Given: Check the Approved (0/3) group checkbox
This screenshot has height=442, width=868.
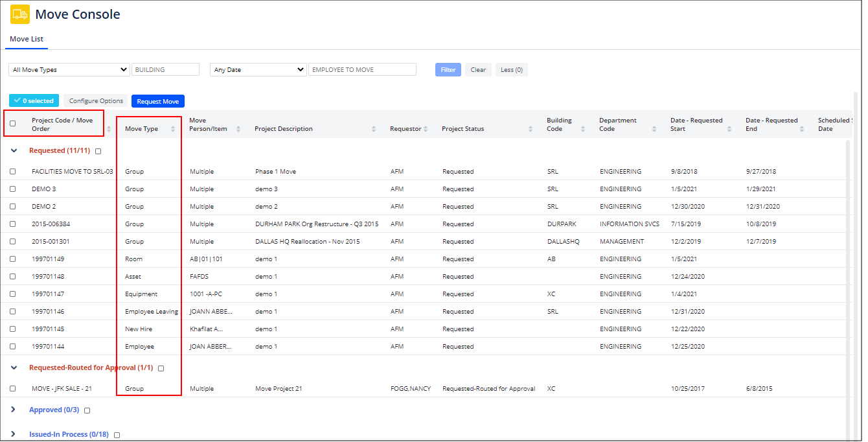Looking at the screenshot, I should tap(87, 410).
